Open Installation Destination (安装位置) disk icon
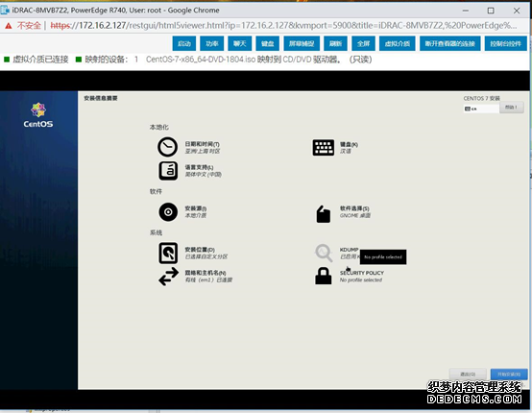This screenshot has width=532, height=413. pos(168,253)
